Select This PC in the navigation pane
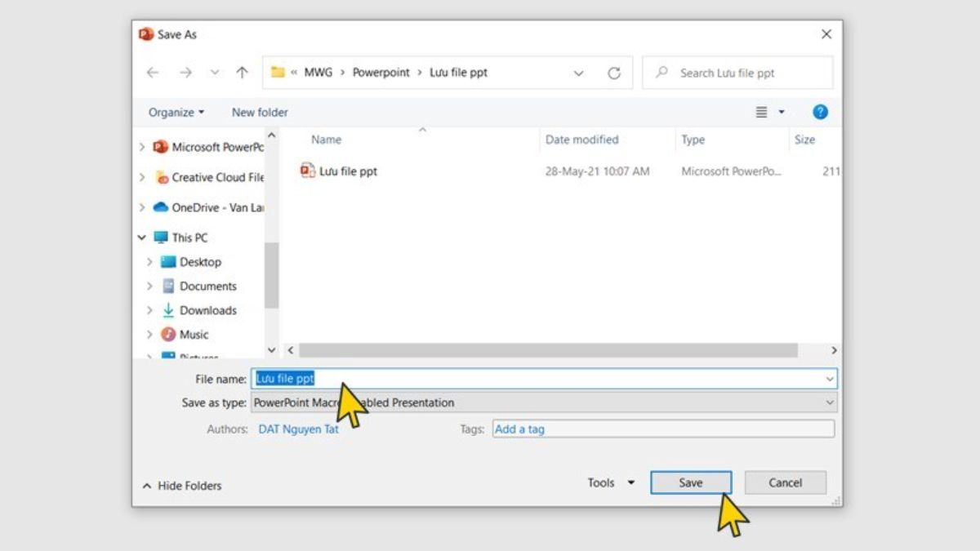This screenshot has height=551, width=980. pyautogui.click(x=189, y=238)
